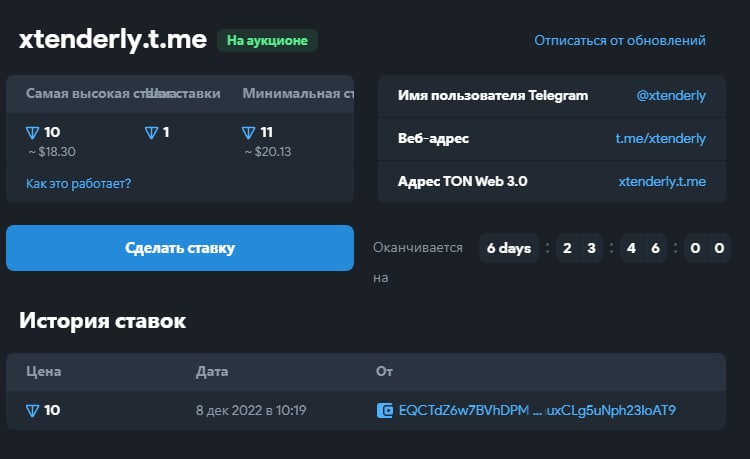
Task: Open the bidder wallet address starting with EQCTdZ6w7
Action: [x=537, y=410]
